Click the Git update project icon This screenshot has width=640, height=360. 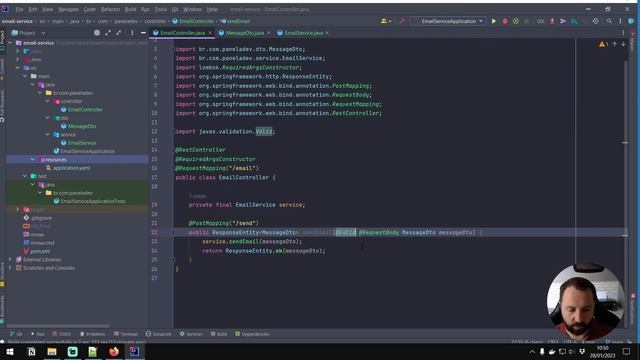[x=552, y=21]
